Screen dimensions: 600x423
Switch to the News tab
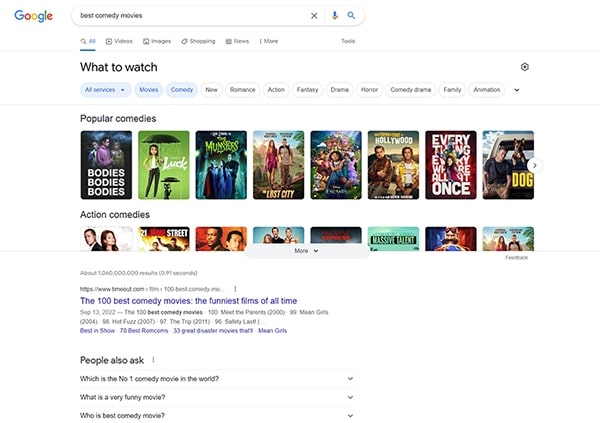pos(237,41)
